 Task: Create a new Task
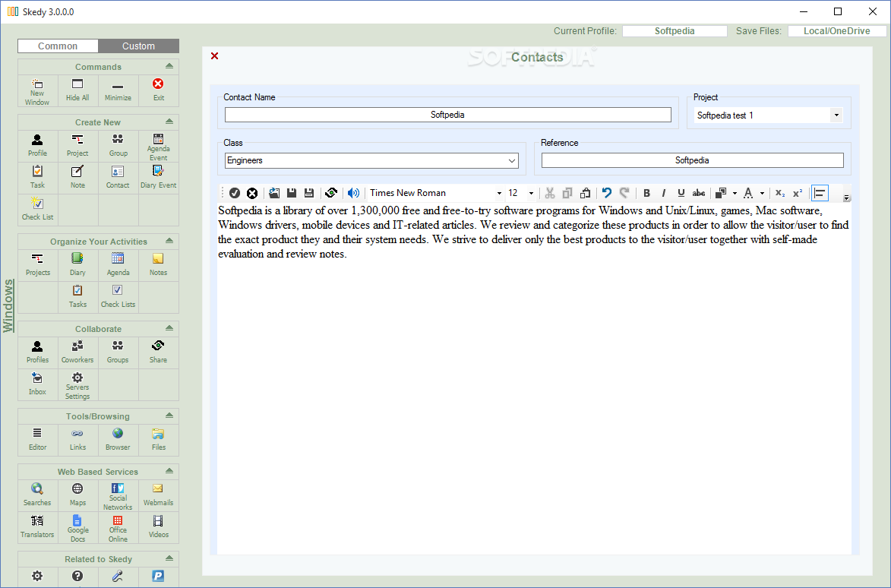click(x=37, y=177)
